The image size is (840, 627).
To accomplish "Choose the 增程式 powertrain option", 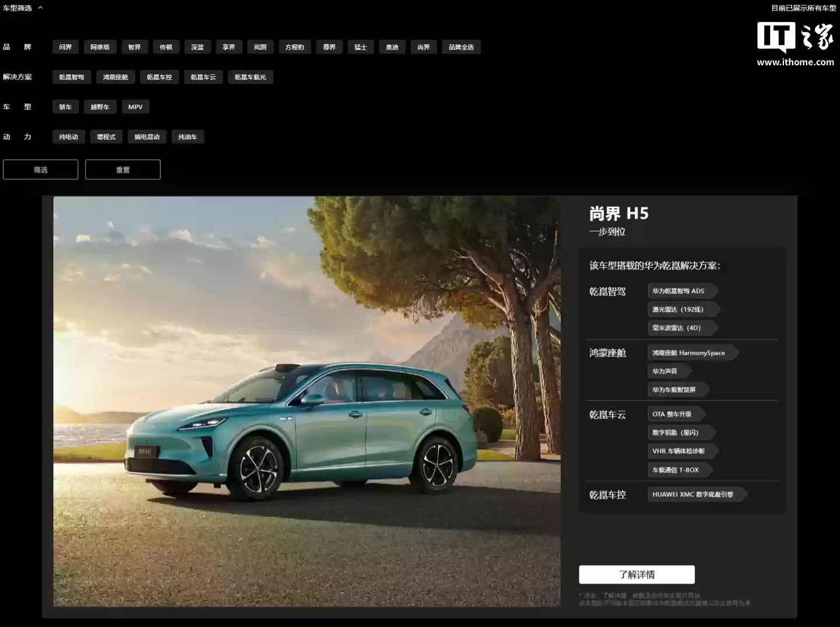I will 106,137.
